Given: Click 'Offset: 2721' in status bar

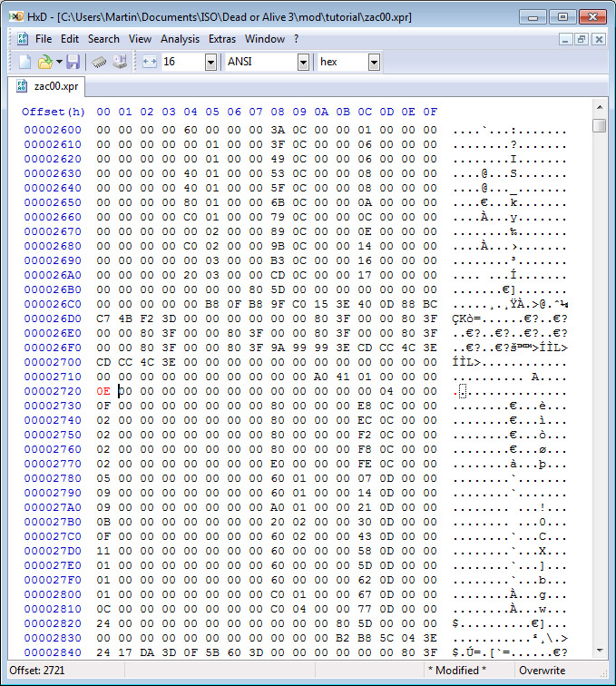Looking at the screenshot, I should coord(37,671).
